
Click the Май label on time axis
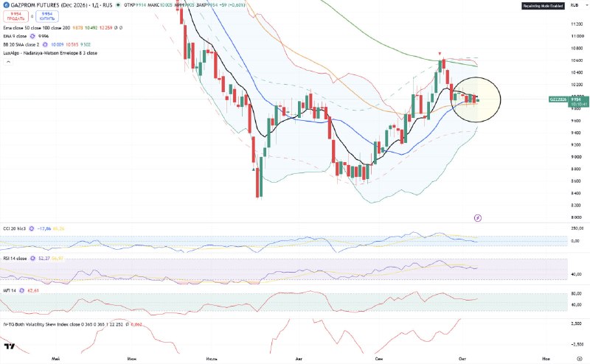56,359
